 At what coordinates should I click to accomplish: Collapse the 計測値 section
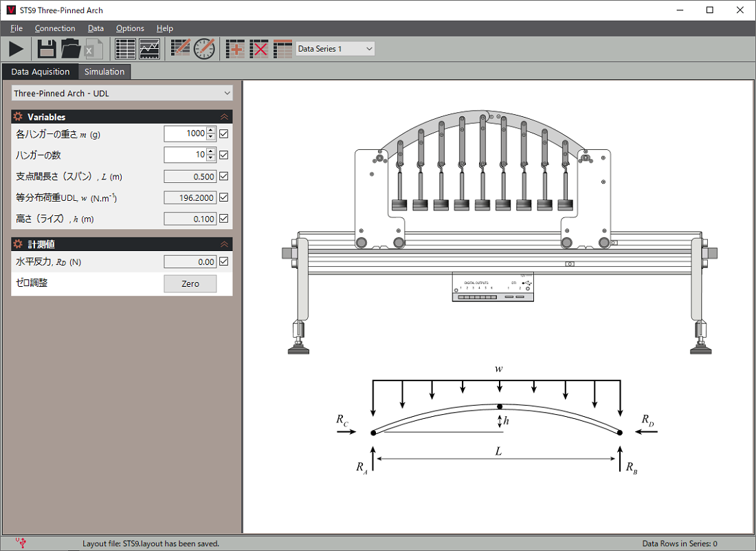(224, 244)
